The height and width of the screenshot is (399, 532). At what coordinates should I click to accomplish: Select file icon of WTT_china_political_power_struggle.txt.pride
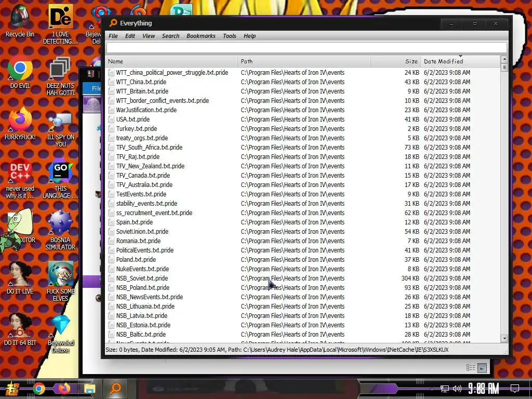[111, 73]
